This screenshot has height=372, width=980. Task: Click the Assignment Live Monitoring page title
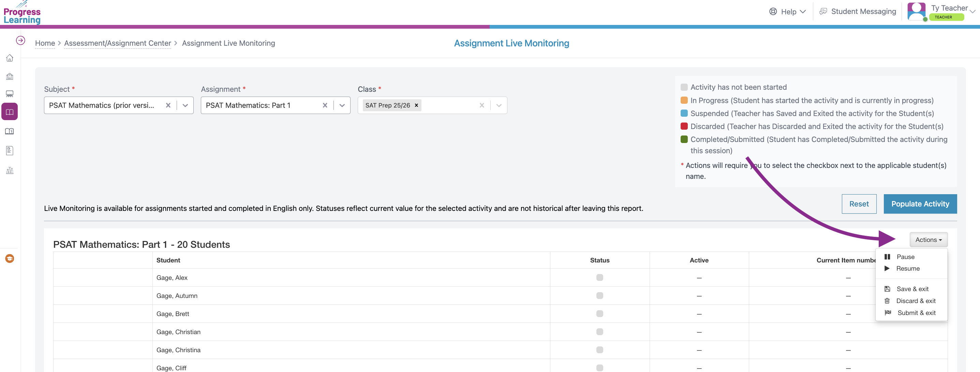coord(511,43)
